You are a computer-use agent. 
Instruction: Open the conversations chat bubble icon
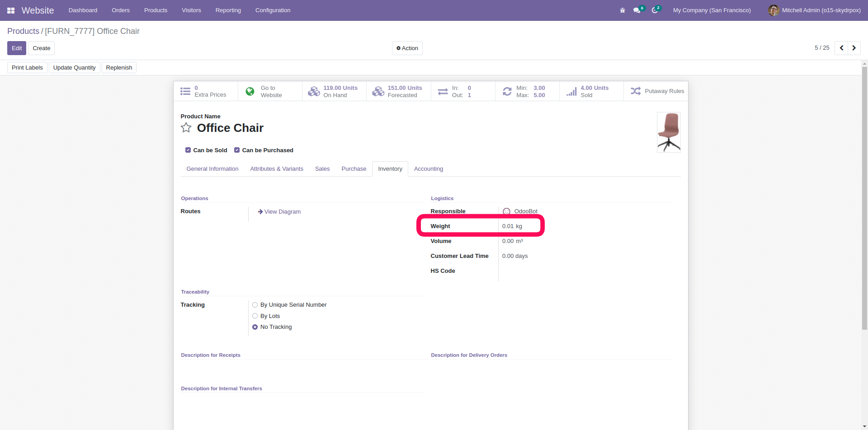pos(637,10)
